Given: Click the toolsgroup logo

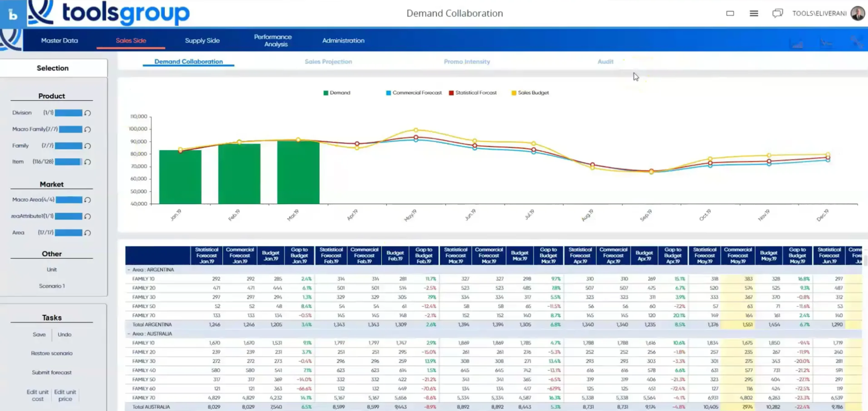Looking at the screenshot, I should point(109,13).
